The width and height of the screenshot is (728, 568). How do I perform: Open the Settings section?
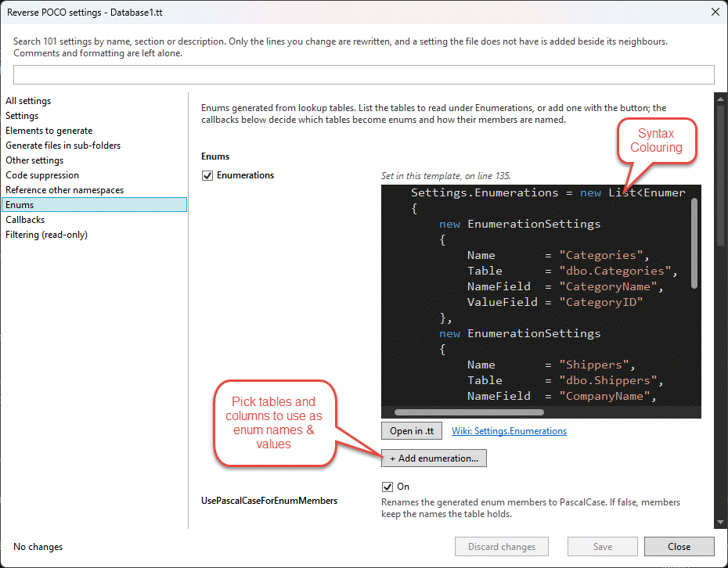coord(22,116)
